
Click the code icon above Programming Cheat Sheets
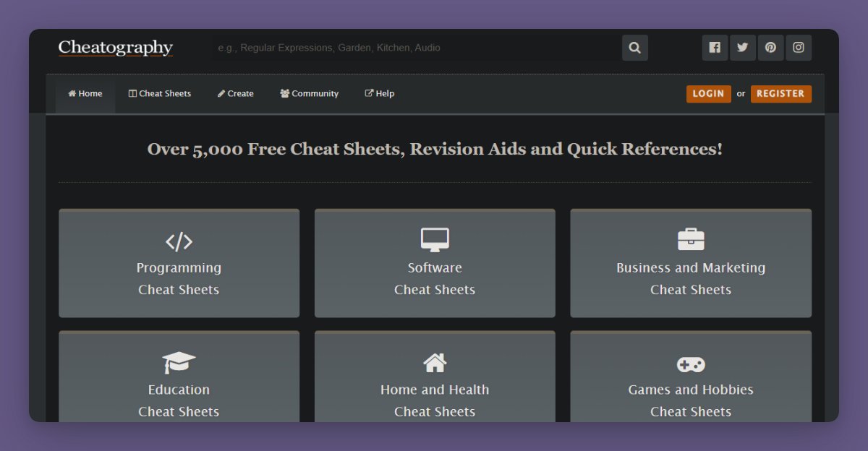pos(179,241)
